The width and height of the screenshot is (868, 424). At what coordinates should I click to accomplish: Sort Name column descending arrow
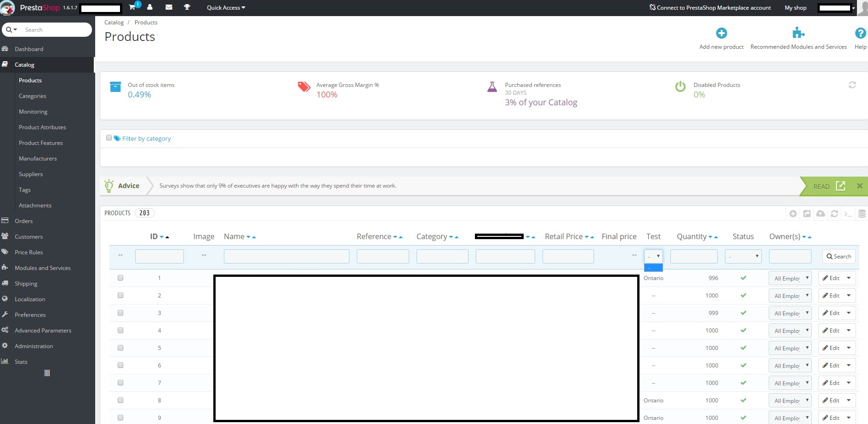click(248, 237)
